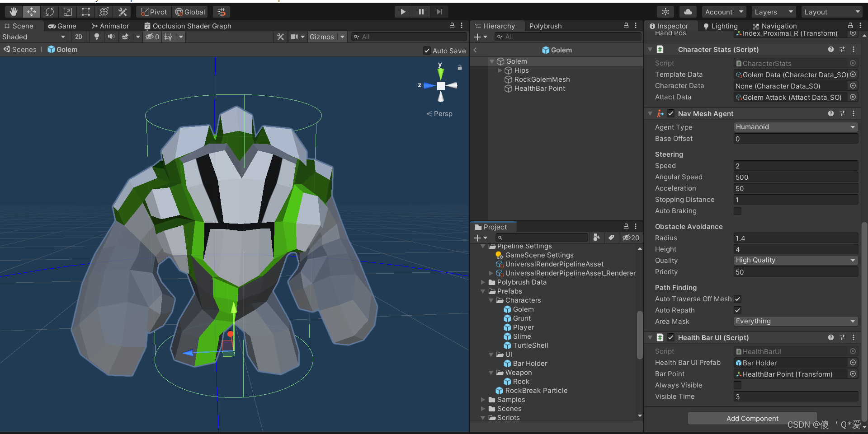Viewport: 868px width, 434px height.
Task: Enable the Auto Braking checkbox
Action: pos(737,211)
